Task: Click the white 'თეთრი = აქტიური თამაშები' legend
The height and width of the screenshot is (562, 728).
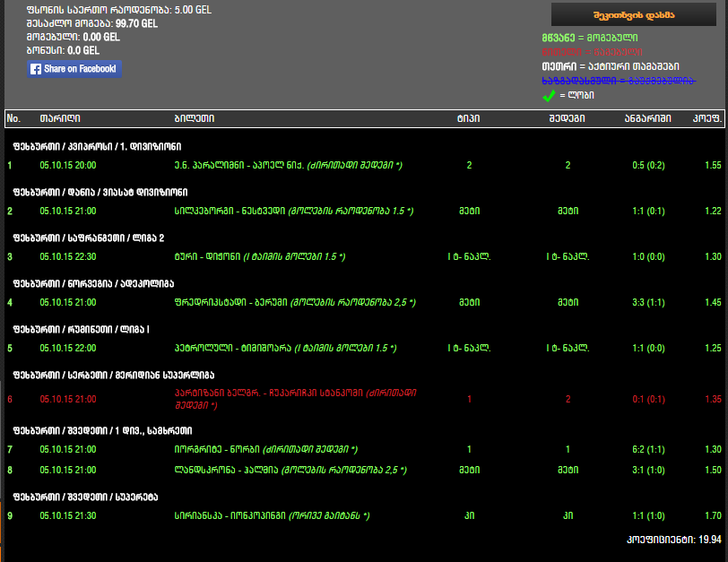Action: (611, 66)
